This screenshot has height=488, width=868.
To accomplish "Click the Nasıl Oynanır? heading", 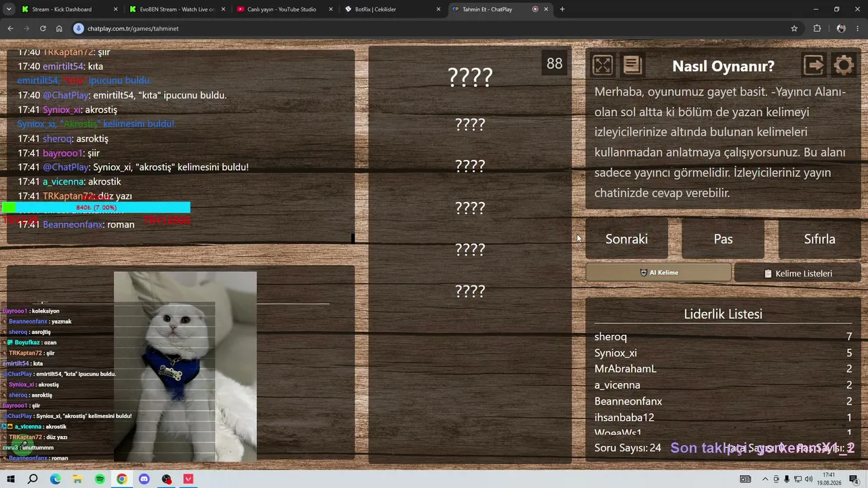I will pos(723,66).
